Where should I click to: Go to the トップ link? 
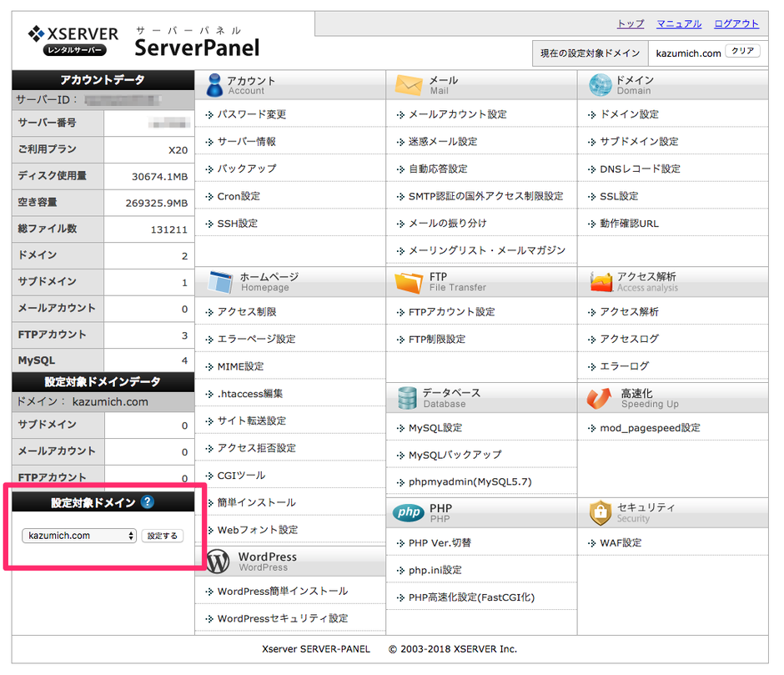point(630,24)
